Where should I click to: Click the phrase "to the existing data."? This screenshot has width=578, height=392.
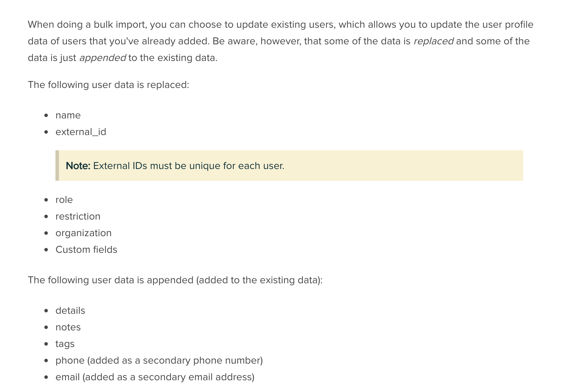pyautogui.click(x=173, y=58)
